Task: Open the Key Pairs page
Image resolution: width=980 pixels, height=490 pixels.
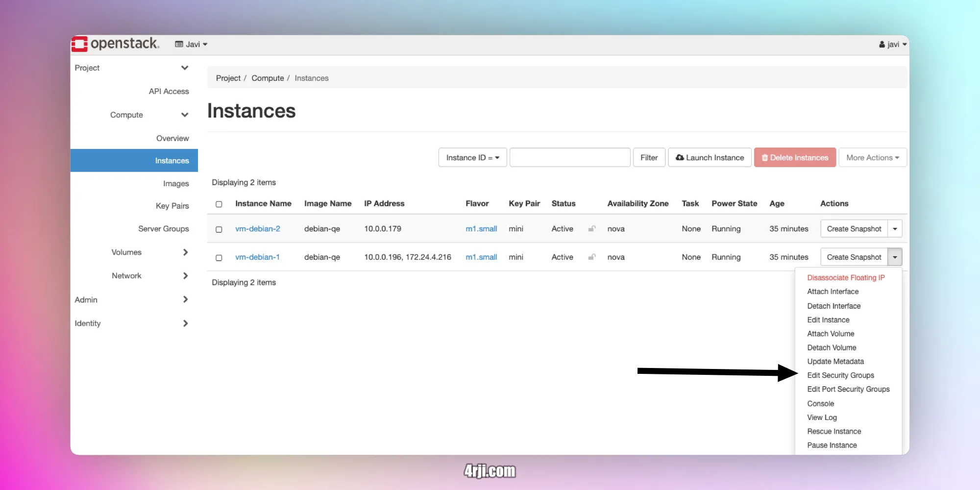Action: (x=172, y=205)
